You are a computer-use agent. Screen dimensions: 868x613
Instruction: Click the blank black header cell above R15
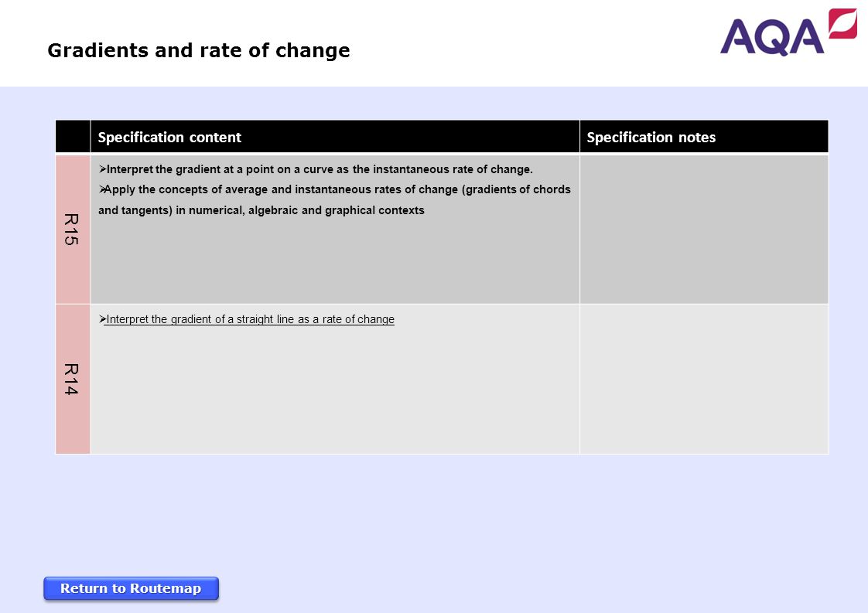[x=73, y=136]
